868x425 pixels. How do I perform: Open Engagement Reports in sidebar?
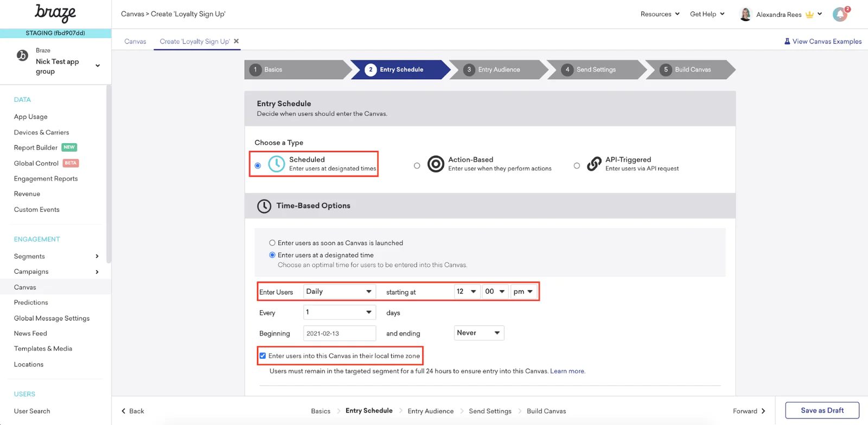[46, 178]
